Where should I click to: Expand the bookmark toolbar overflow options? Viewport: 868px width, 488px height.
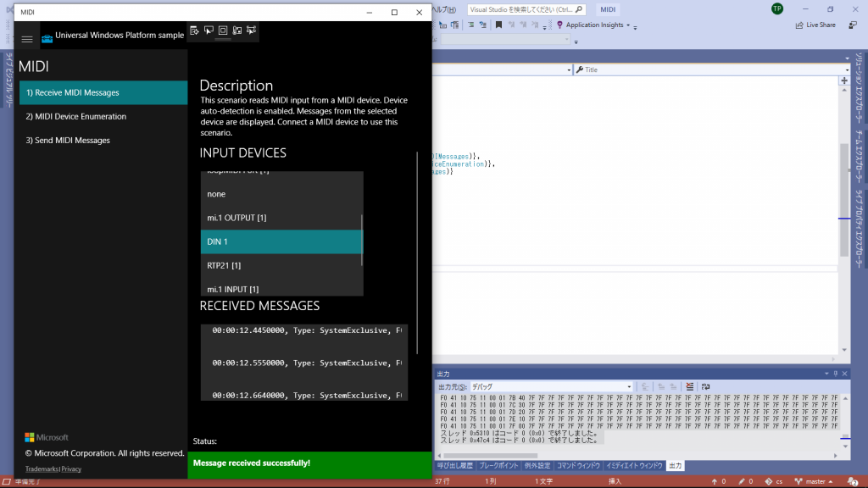tap(545, 26)
